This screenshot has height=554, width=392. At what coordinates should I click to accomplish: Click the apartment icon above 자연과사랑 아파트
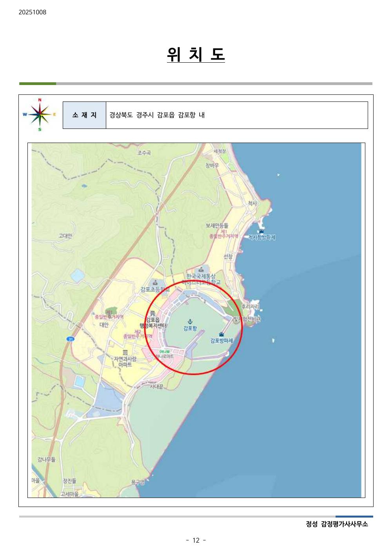pos(125,353)
